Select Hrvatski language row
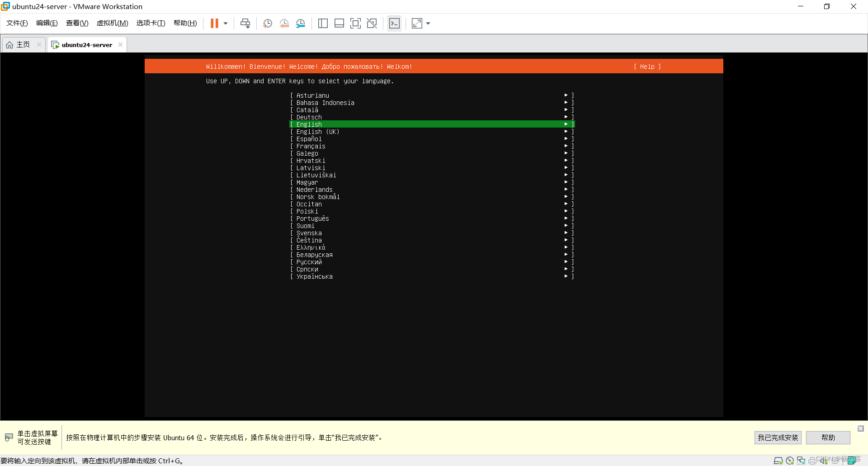 coord(432,161)
